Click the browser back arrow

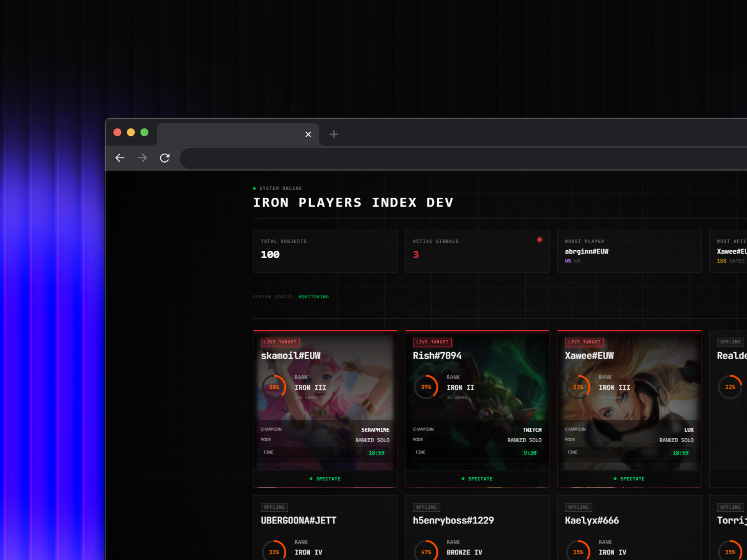120,158
